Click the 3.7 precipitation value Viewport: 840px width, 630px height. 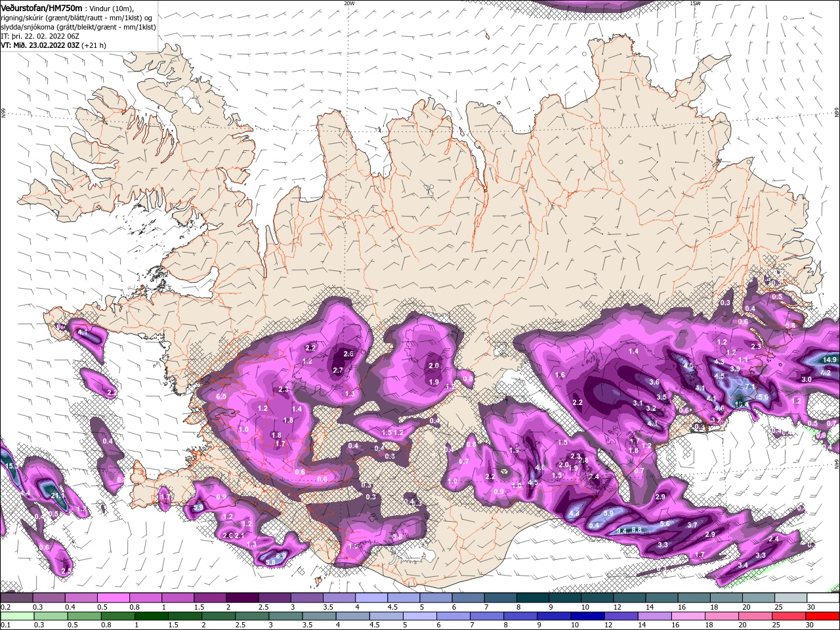click(692, 525)
